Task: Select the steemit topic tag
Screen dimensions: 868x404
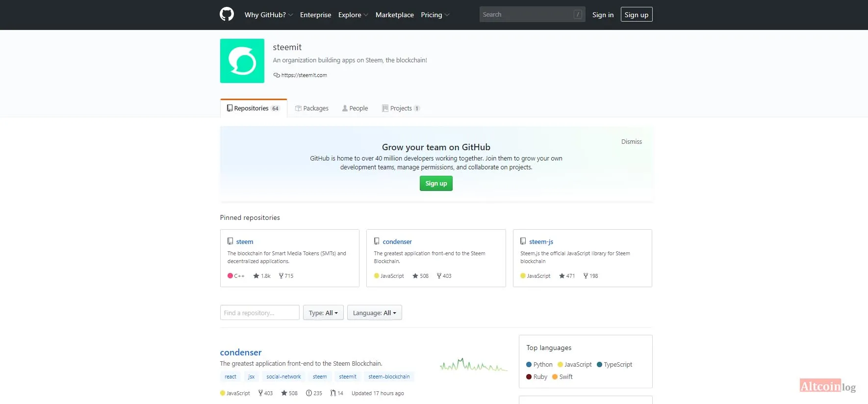Action: pos(348,377)
